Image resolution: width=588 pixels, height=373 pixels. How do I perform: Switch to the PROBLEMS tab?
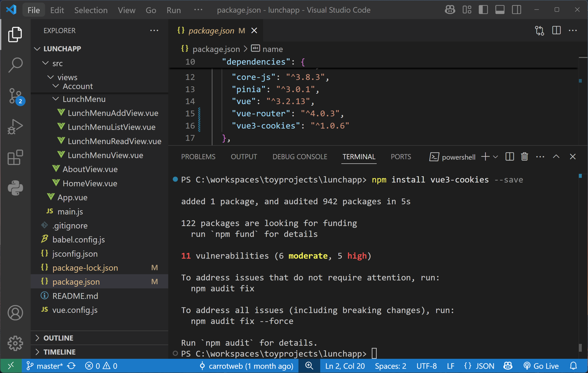click(x=198, y=157)
